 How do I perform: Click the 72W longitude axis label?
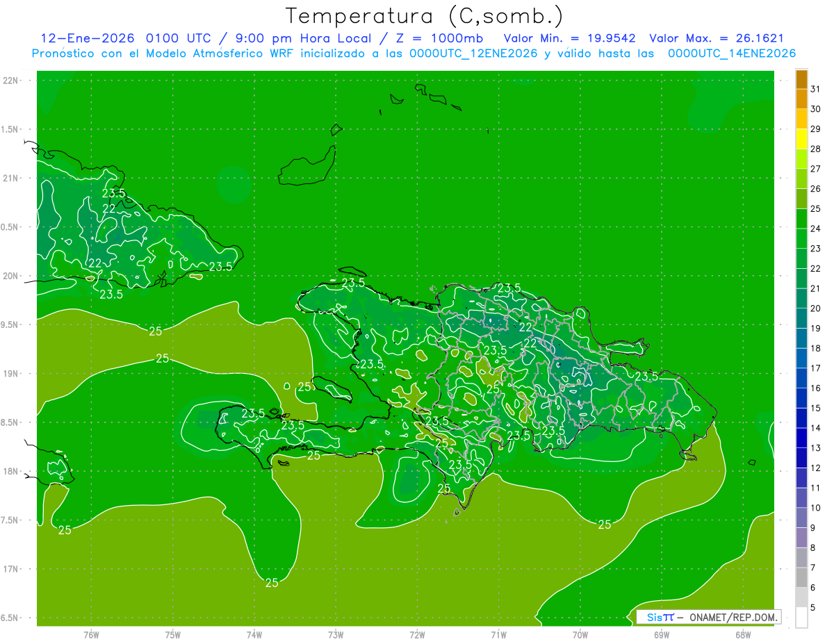417,634
